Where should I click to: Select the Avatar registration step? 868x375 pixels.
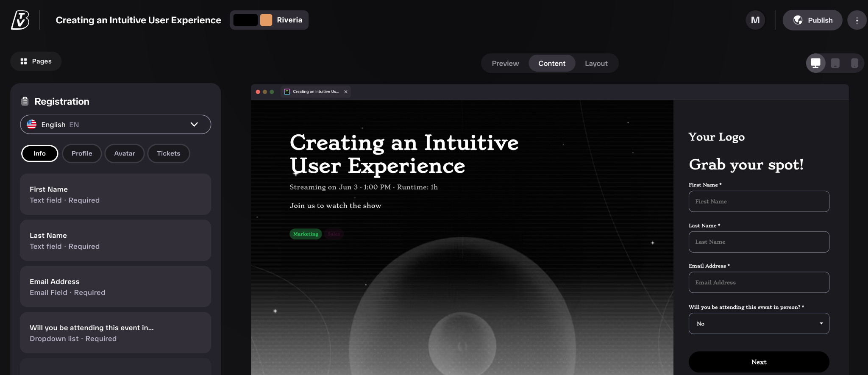125,153
